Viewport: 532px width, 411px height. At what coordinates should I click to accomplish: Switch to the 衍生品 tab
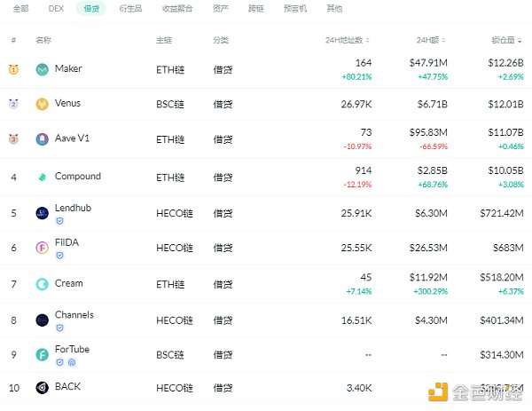129,9
